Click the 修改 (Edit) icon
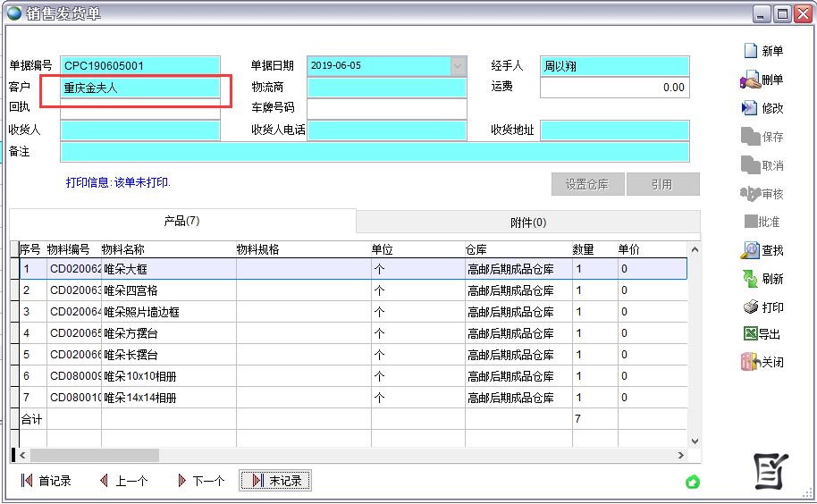 [x=750, y=108]
